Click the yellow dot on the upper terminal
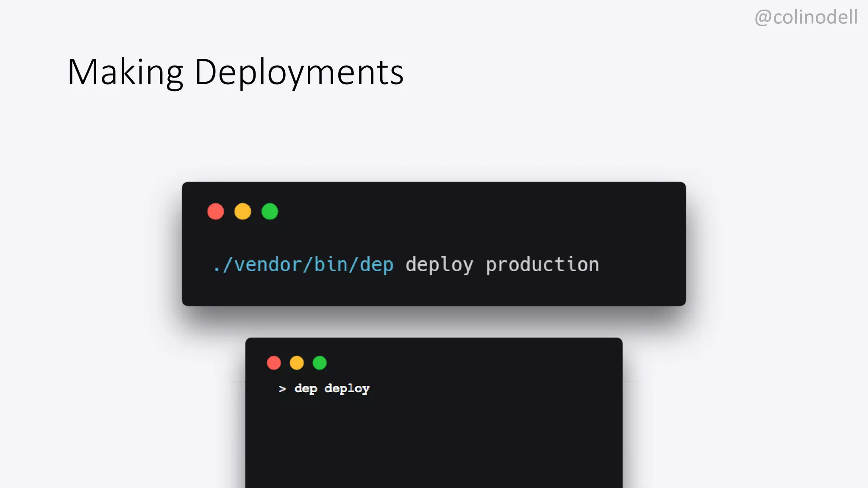 pos(242,211)
